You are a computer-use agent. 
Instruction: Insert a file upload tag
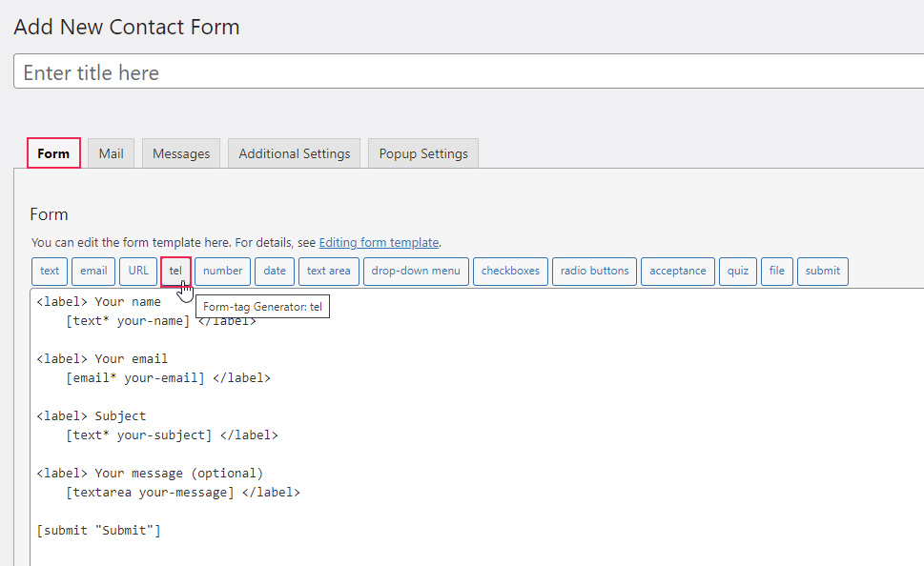(776, 271)
